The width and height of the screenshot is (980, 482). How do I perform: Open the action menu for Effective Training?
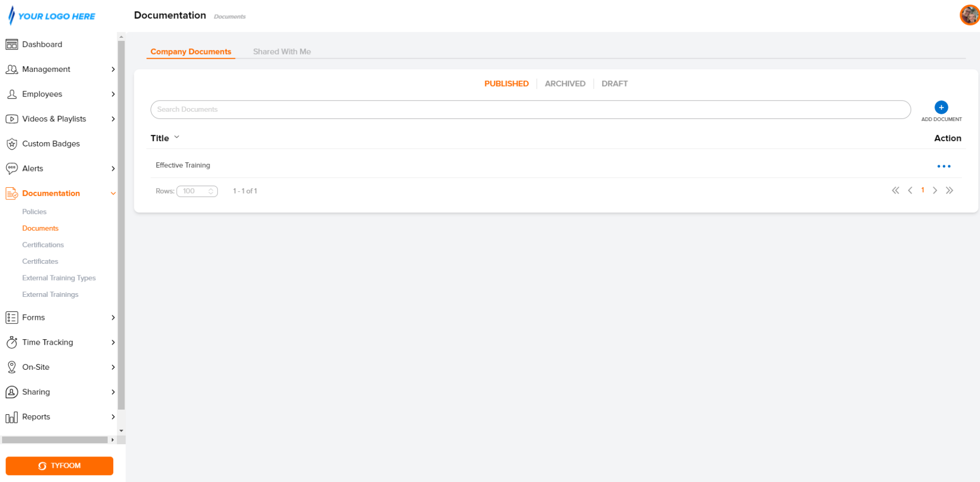click(x=944, y=166)
